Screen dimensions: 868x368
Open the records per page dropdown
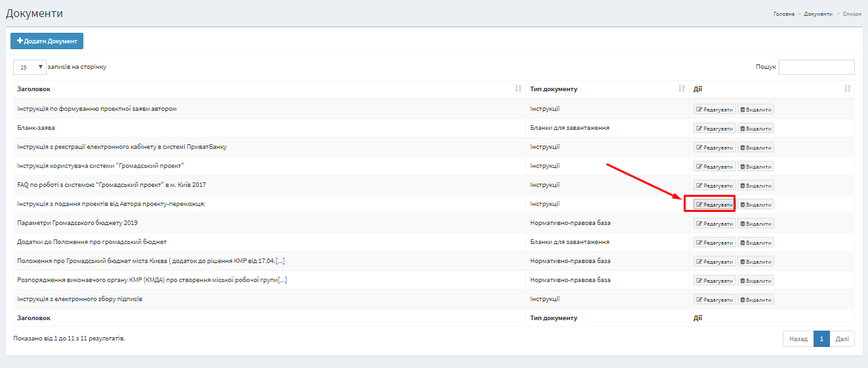[30, 67]
